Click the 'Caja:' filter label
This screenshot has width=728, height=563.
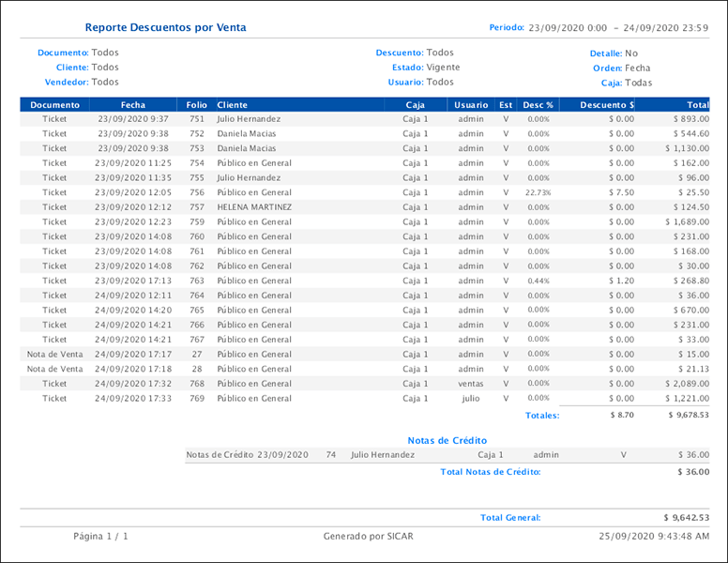pos(612,84)
